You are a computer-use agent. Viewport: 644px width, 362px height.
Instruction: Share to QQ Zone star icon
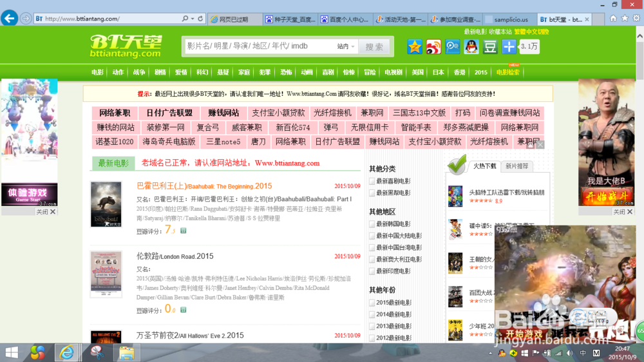[414, 46]
